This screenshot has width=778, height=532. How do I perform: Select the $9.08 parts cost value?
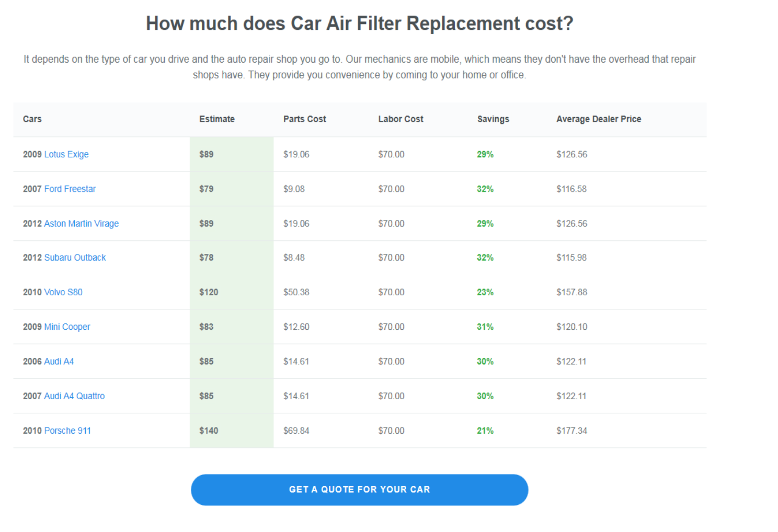(294, 189)
